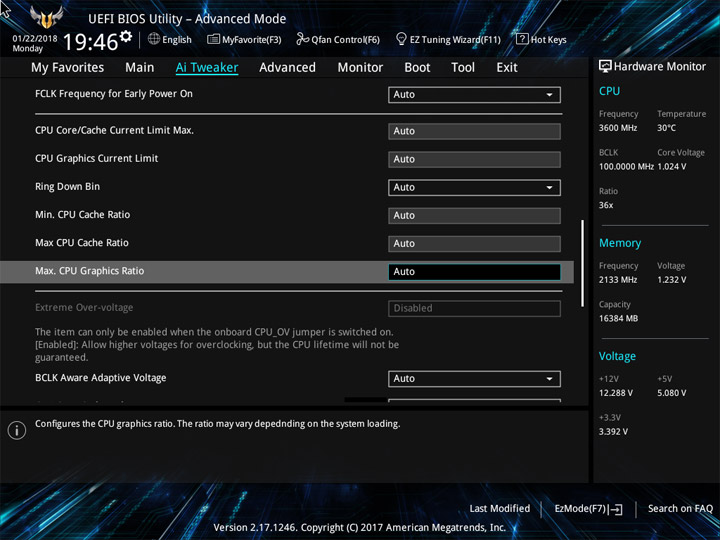The height and width of the screenshot is (540, 720).
Task: Click CPU Core/Cache Current Limit Max. field
Action: pos(474,131)
